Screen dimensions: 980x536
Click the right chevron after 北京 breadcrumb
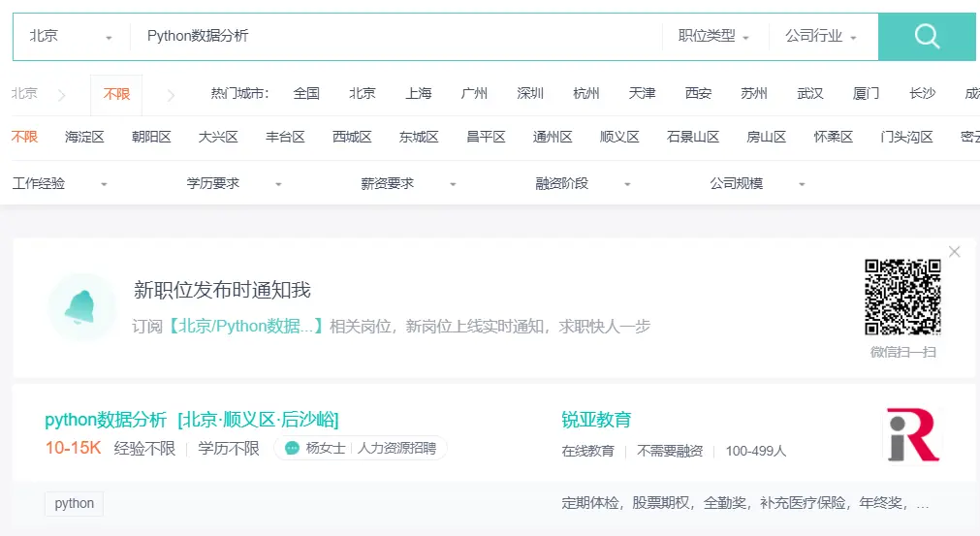click(61, 95)
